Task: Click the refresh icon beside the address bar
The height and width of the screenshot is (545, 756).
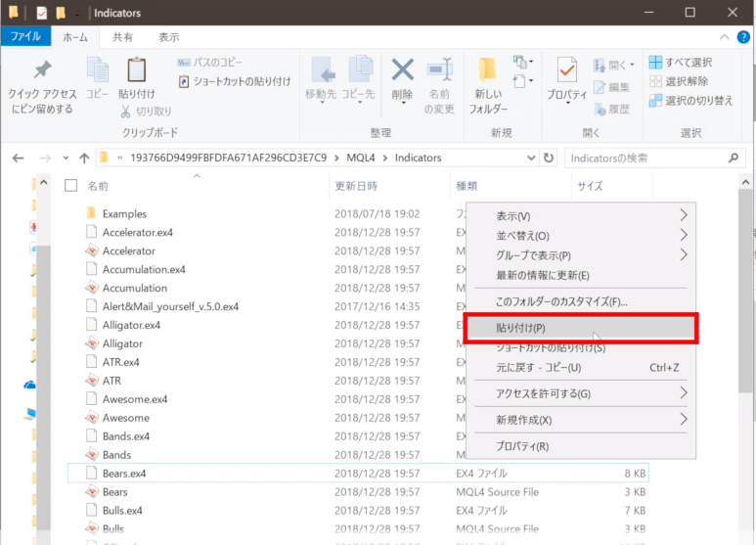Action: click(x=548, y=158)
